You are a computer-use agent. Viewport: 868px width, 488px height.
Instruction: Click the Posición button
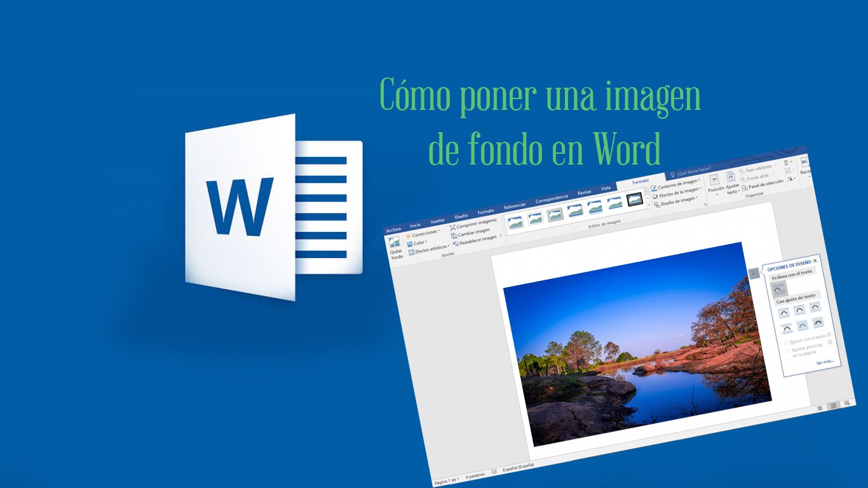(x=715, y=184)
